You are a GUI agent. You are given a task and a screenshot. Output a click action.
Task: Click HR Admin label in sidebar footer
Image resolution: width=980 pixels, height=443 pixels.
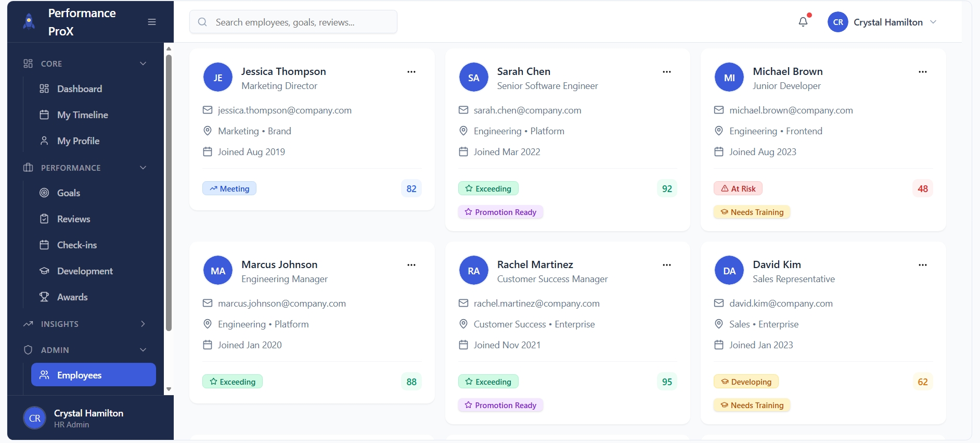pyautogui.click(x=71, y=425)
